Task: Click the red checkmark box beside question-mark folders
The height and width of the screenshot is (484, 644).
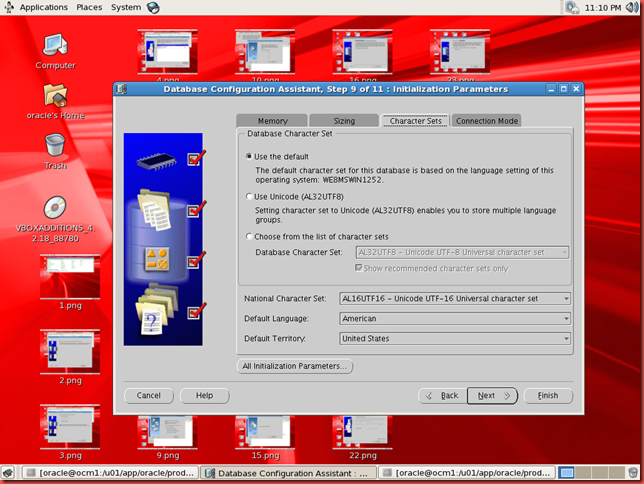Action: [194, 313]
